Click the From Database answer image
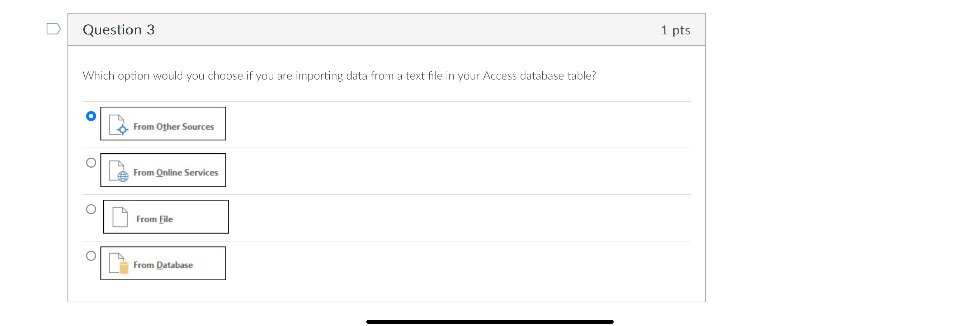980x326 pixels. coord(163,263)
